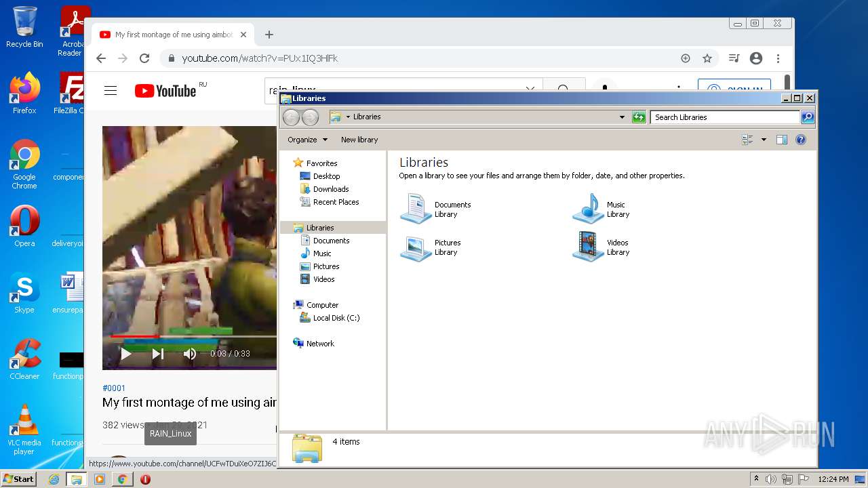The image size is (868, 488).
Task: Open Chrome profile avatar icon
Action: (756, 58)
